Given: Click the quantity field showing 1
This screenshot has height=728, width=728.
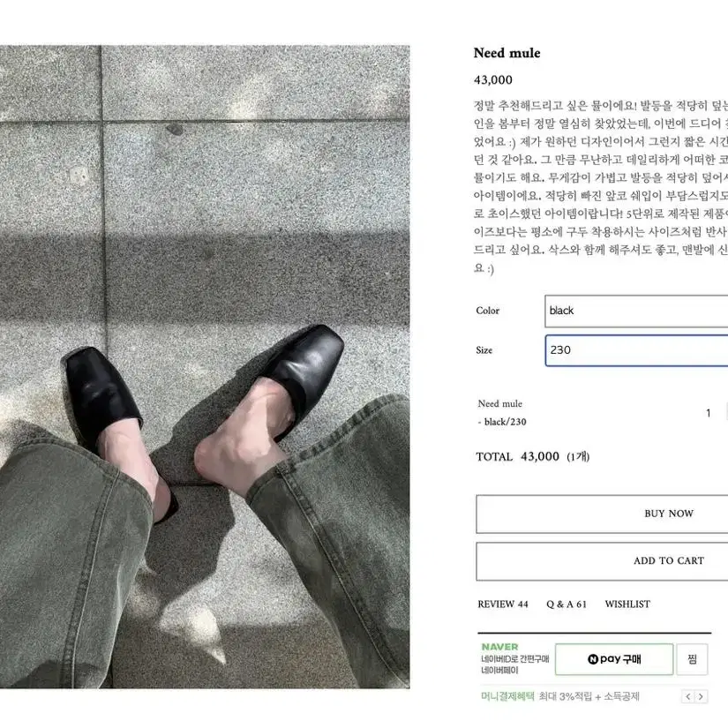Looking at the screenshot, I should 709,413.
